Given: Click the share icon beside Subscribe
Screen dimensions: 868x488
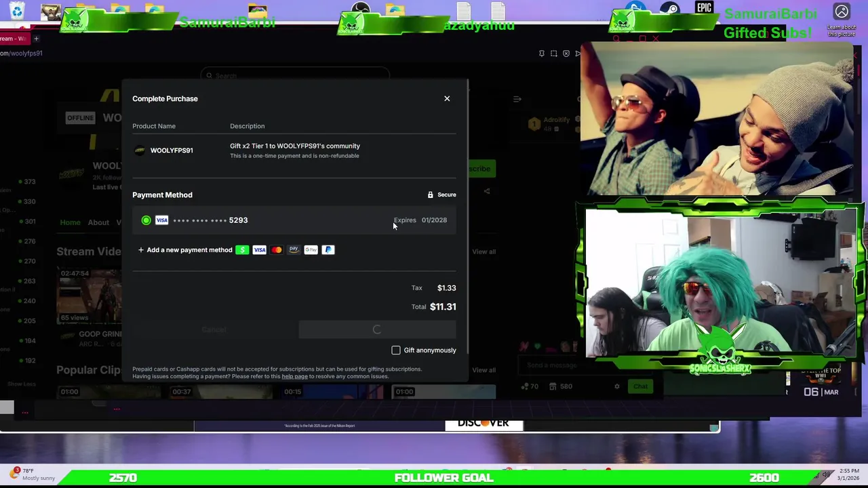Looking at the screenshot, I should click(x=487, y=191).
